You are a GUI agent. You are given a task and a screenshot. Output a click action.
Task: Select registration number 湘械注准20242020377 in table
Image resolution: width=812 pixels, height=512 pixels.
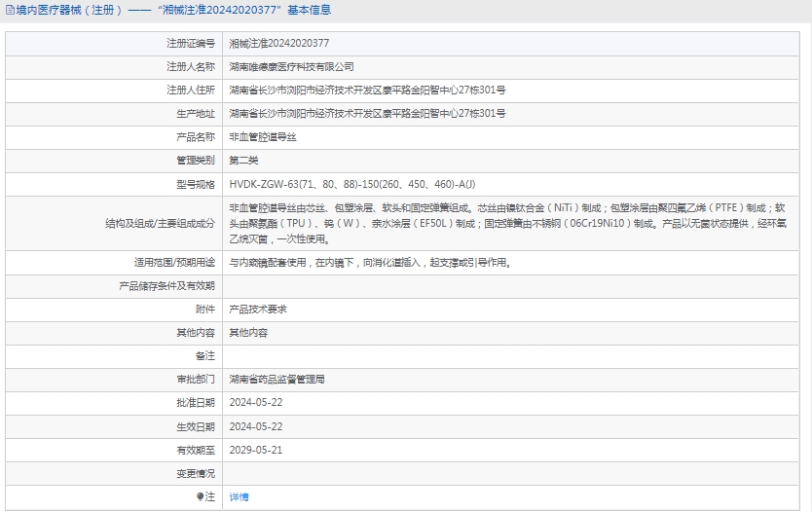click(x=278, y=44)
